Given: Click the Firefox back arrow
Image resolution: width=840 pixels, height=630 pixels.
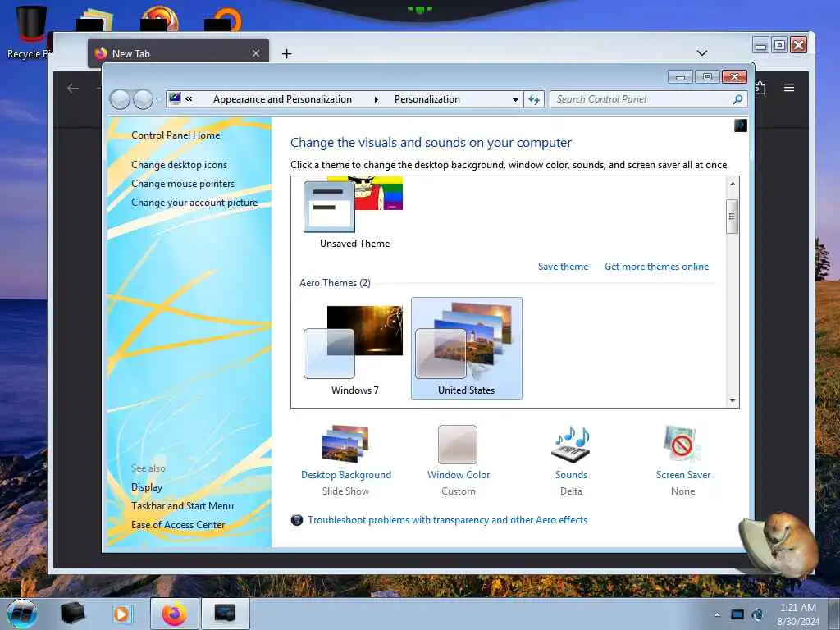Looking at the screenshot, I should point(73,89).
